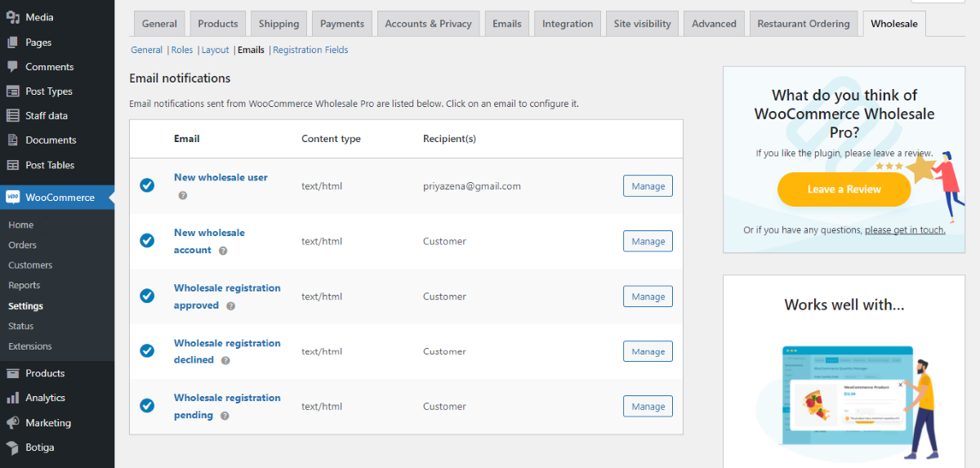Open the Advanced tab

pyautogui.click(x=714, y=24)
